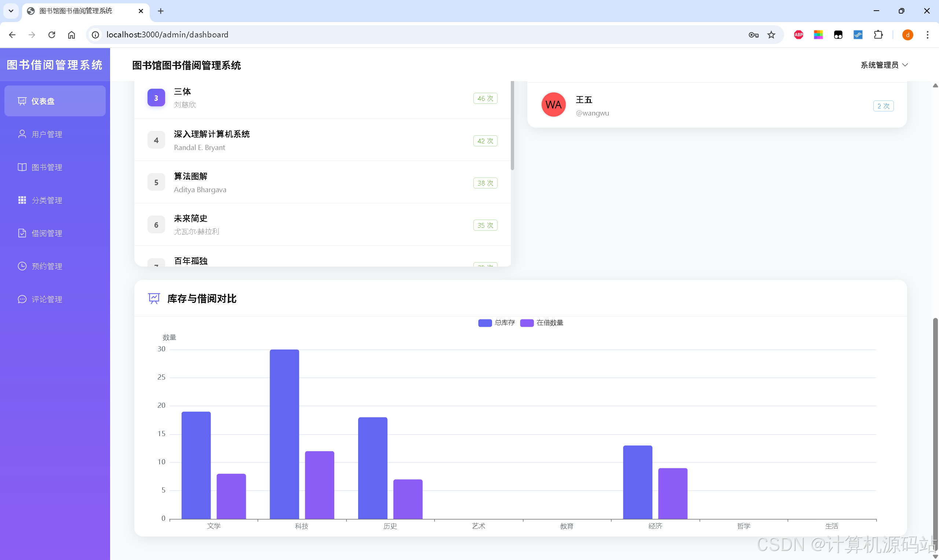Open the tab search dropdown arrow
939x560 pixels.
tap(11, 11)
